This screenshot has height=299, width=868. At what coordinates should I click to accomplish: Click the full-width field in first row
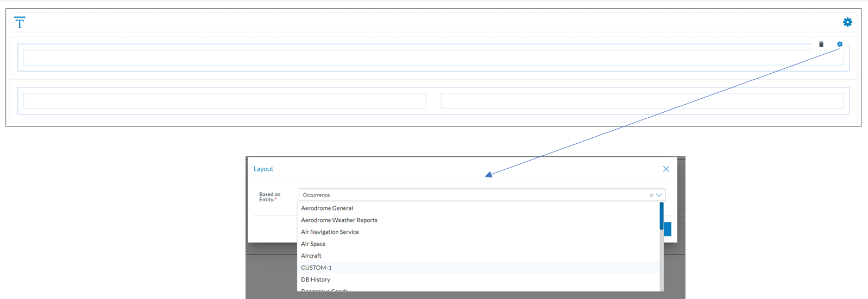[x=432, y=58]
